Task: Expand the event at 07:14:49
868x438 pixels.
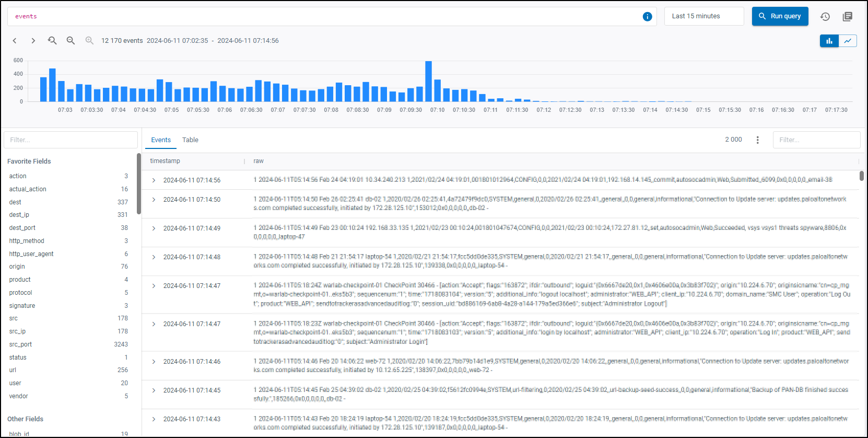Action: coord(154,228)
